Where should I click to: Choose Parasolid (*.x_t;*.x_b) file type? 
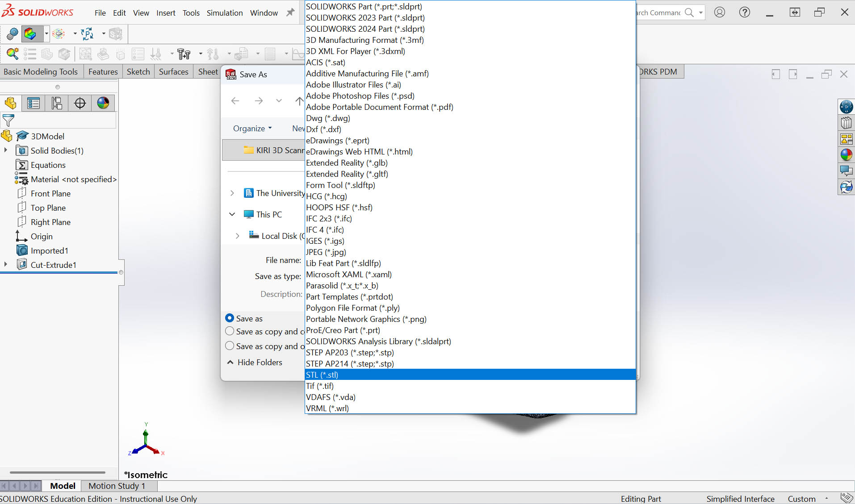coord(470,286)
